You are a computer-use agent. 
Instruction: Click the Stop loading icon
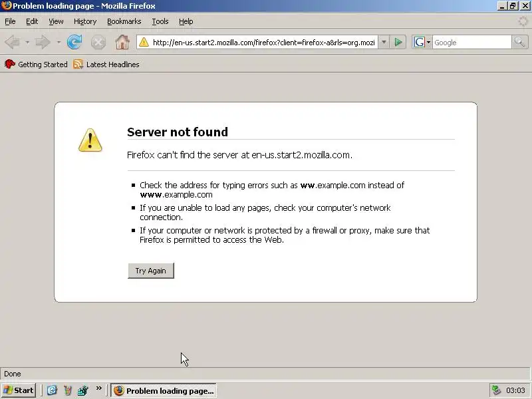(98, 43)
